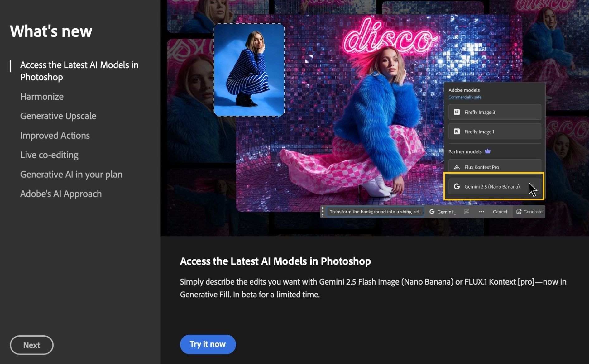The height and width of the screenshot is (364, 589).
Task: Select Improved Actions from the list
Action: 55,136
